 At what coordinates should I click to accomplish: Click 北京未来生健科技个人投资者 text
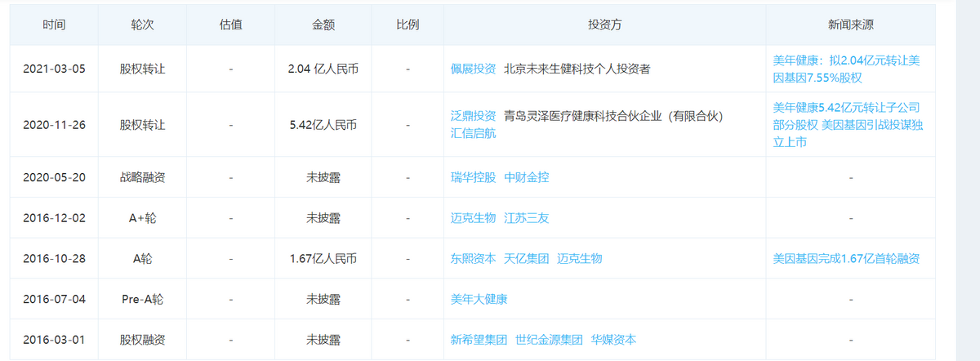tap(577, 69)
